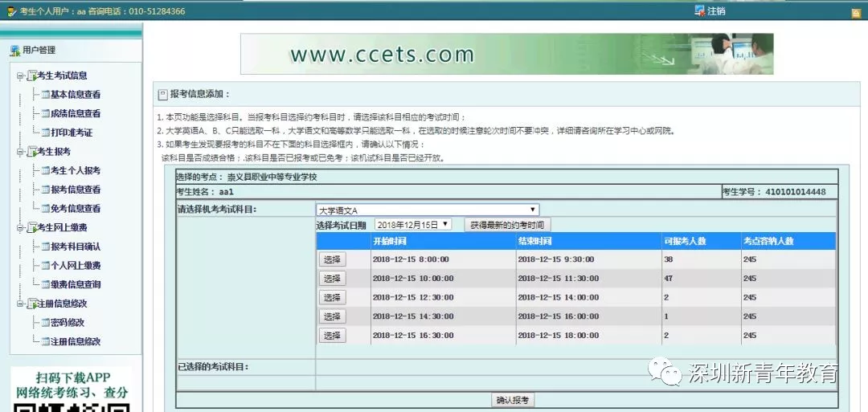Viewport: 868px width, 412px height.
Task: Click the page icon beside 密码修改
Action: pyautogui.click(x=45, y=322)
